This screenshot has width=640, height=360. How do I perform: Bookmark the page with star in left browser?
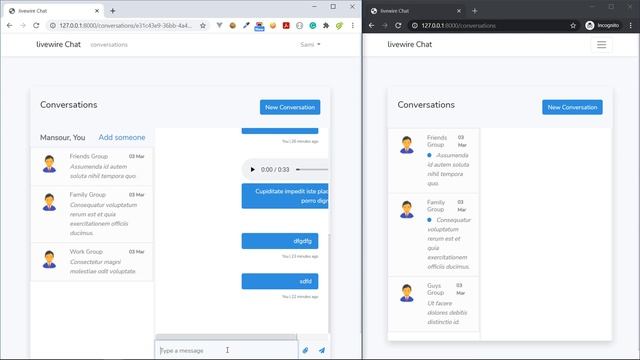[x=203, y=25]
